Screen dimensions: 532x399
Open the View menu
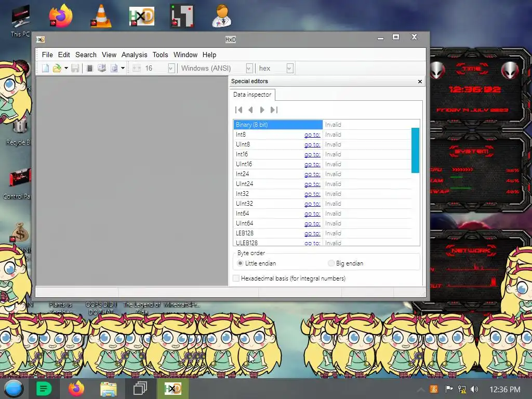[109, 55]
